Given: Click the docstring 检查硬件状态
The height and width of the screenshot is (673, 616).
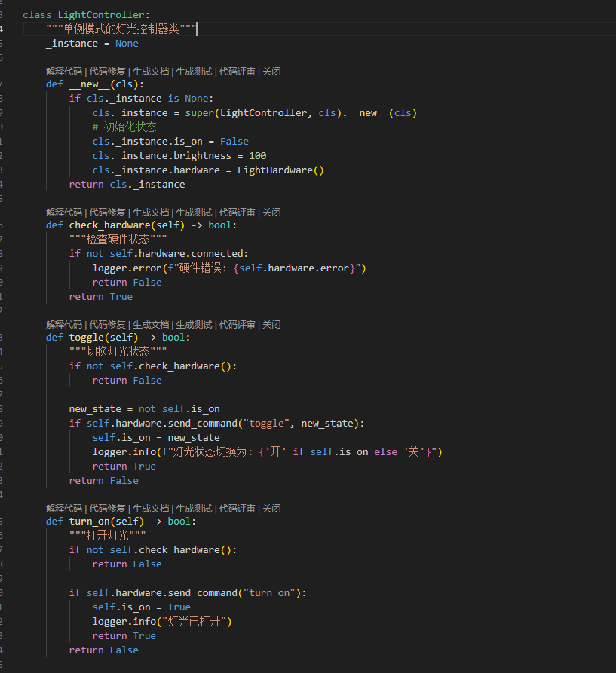Looking at the screenshot, I should [118, 239].
